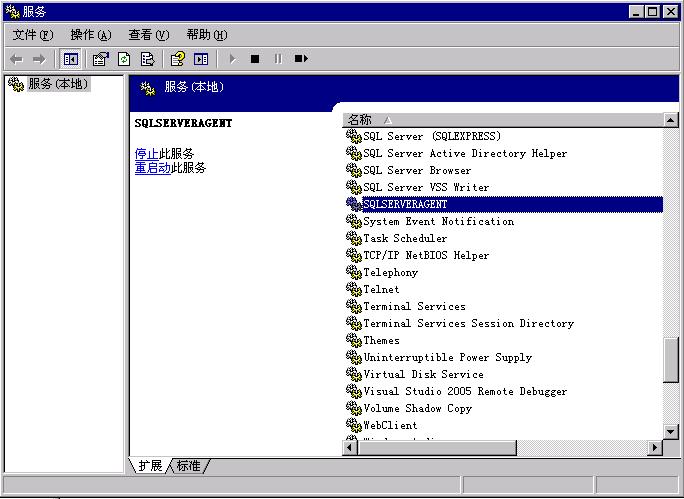Click the vertical scrollbar up arrow
The width and height of the screenshot is (684, 499).
pyautogui.click(x=670, y=120)
